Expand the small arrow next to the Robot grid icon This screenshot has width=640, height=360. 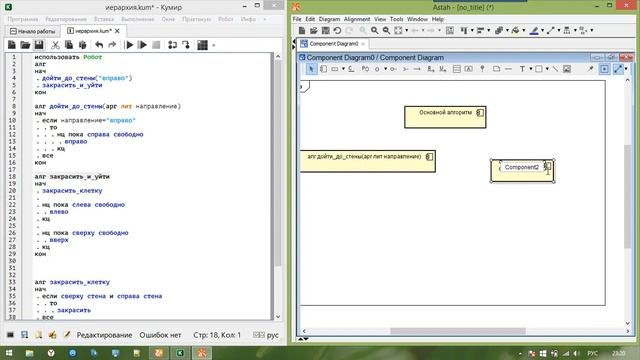coord(213,45)
